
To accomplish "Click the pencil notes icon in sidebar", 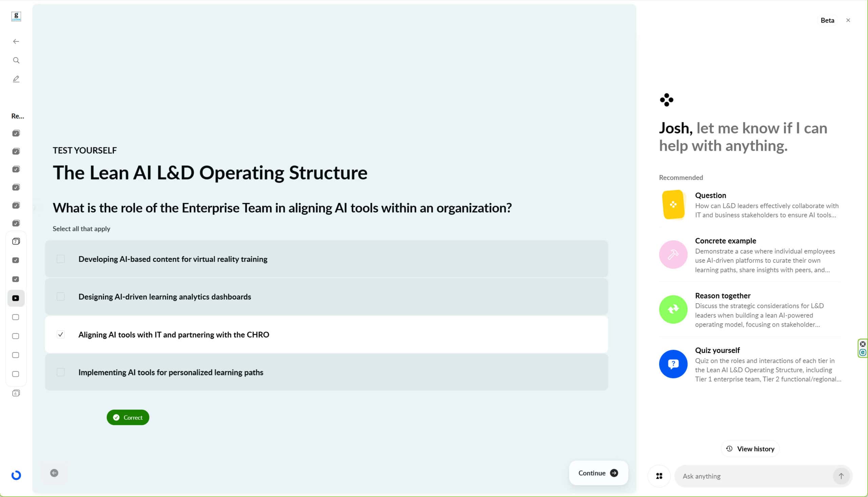I will tap(16, 79).
